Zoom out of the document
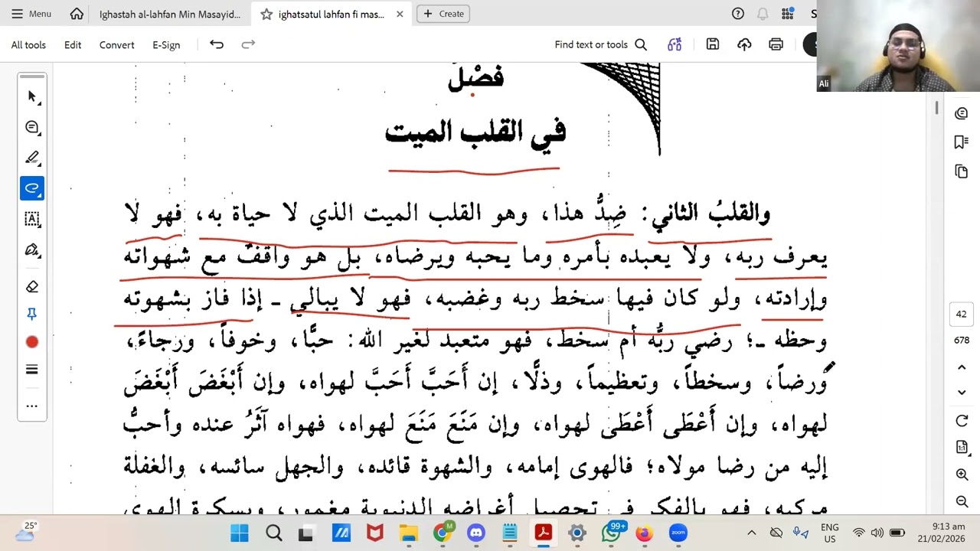980x551 pixels. (x=962, y=502)
